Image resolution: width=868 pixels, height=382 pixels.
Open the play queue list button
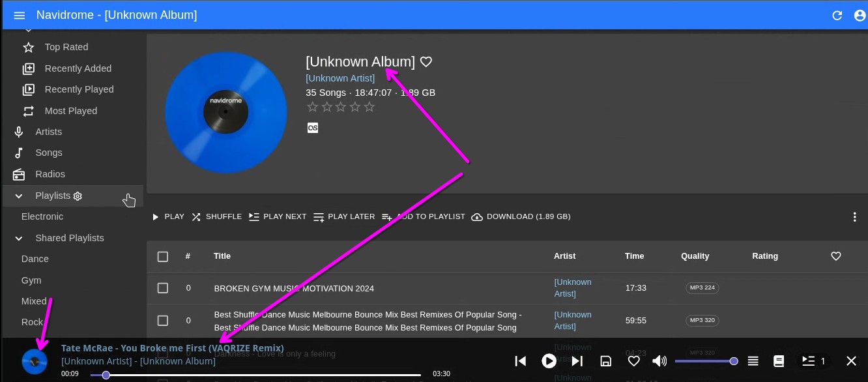(x=753, y=360)
